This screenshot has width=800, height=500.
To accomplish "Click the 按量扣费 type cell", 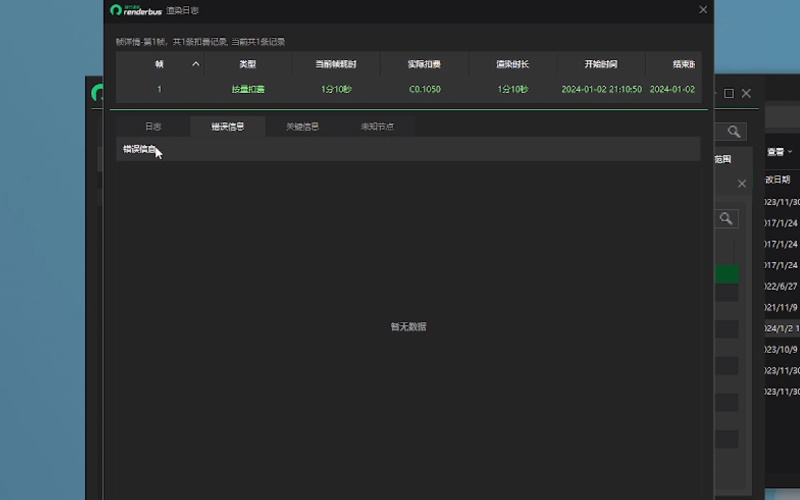I will [248, 89].
